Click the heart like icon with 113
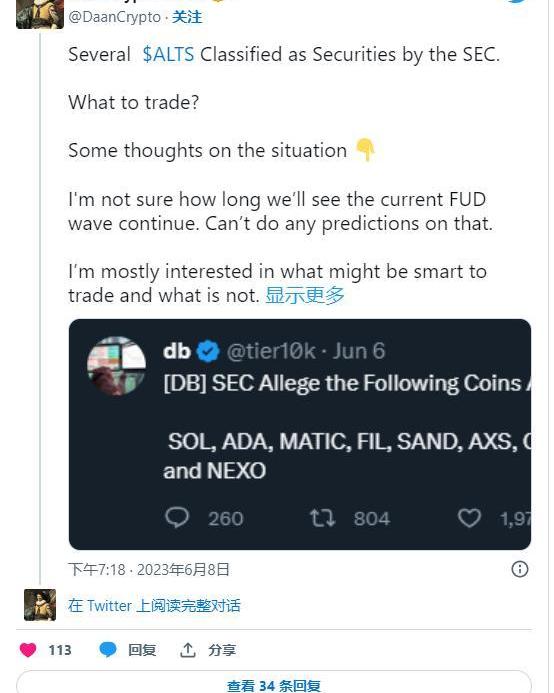 tap(28, 650)
